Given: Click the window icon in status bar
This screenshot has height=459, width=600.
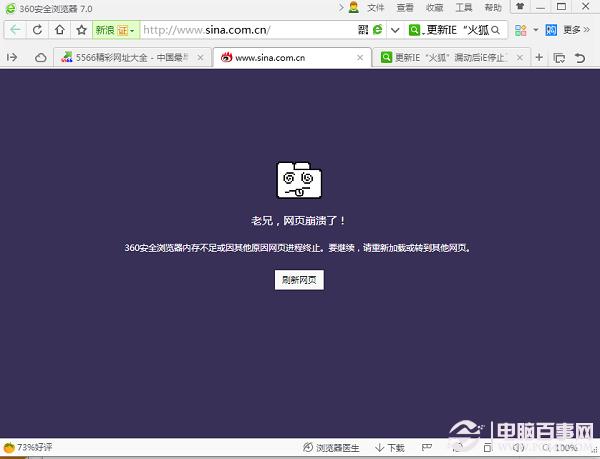Looking at the screenshot, I should pyautogui.click(x=488, y=448).
